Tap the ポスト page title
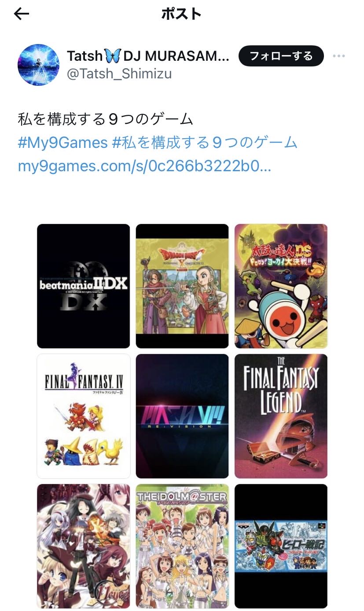 pos(181,14)
